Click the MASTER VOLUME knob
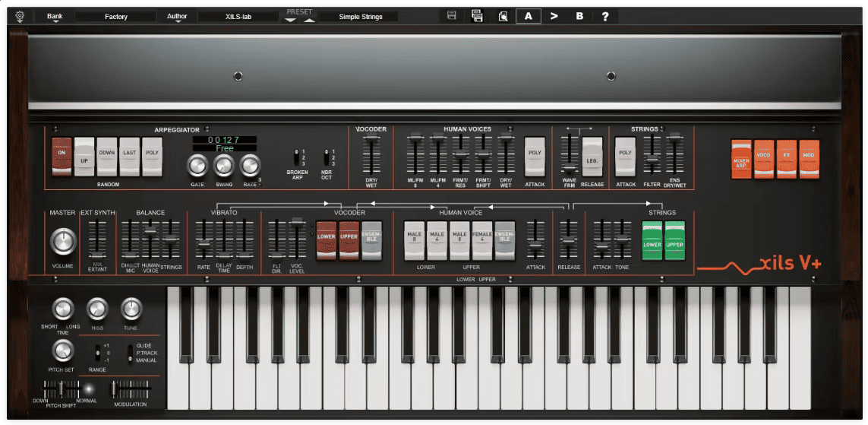 pyautogui.click(x=64, y=242)
